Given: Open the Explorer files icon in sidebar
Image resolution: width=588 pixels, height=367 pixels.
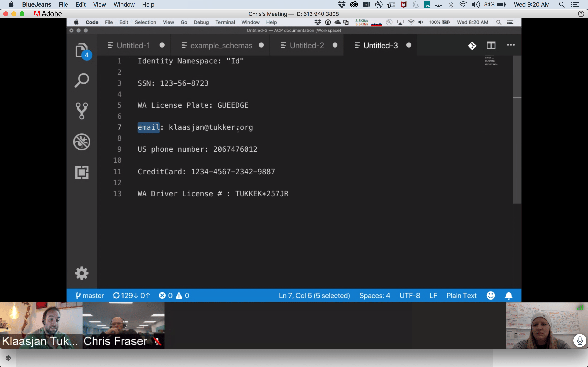Looking at the screenshot, I should point(82,51).
